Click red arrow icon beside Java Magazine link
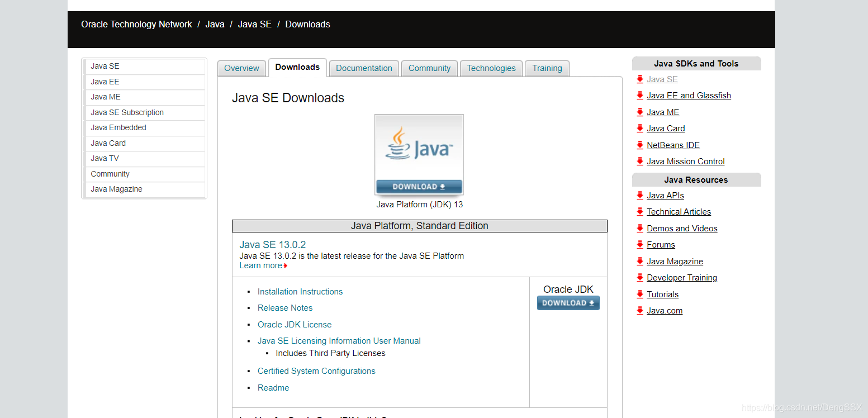Screen dimensions: 868x418 point(640,262)
